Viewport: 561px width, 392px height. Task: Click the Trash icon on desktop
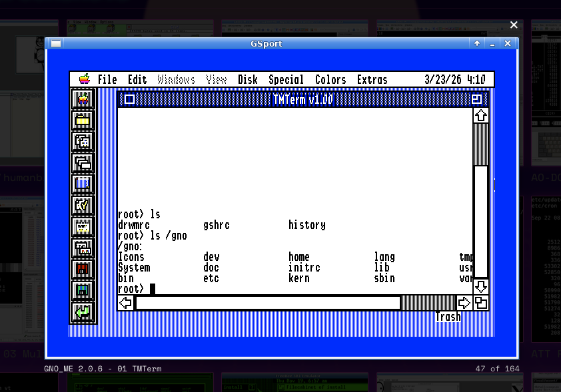point(448,317)
